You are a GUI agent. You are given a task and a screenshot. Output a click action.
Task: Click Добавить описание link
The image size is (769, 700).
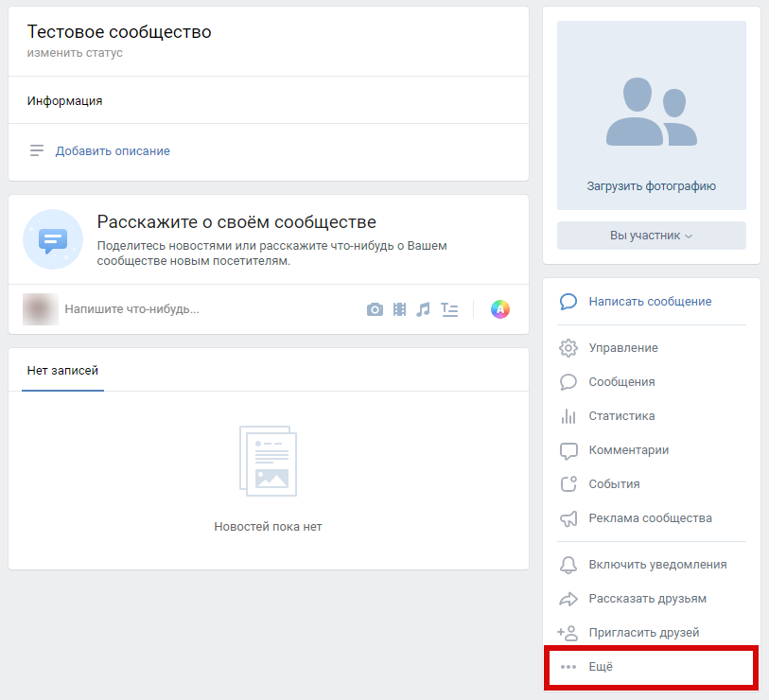coord(113,151)
